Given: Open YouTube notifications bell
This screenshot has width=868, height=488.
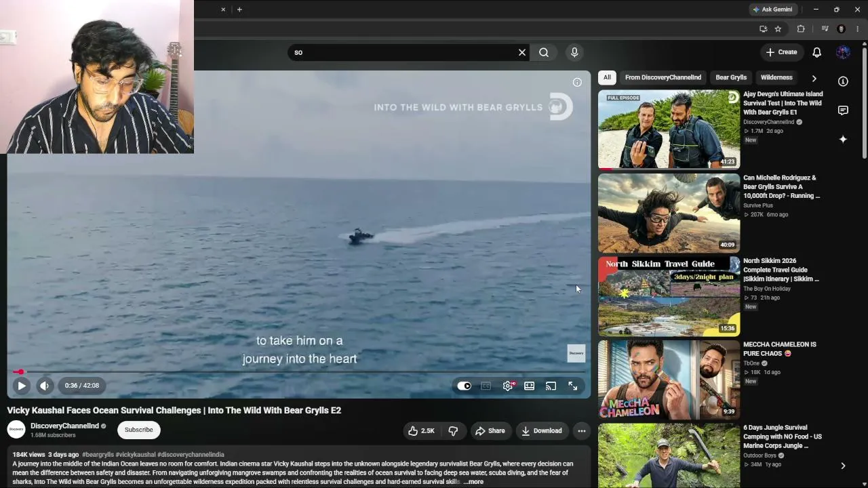Looking at the screenshot, I should [817, 52].
